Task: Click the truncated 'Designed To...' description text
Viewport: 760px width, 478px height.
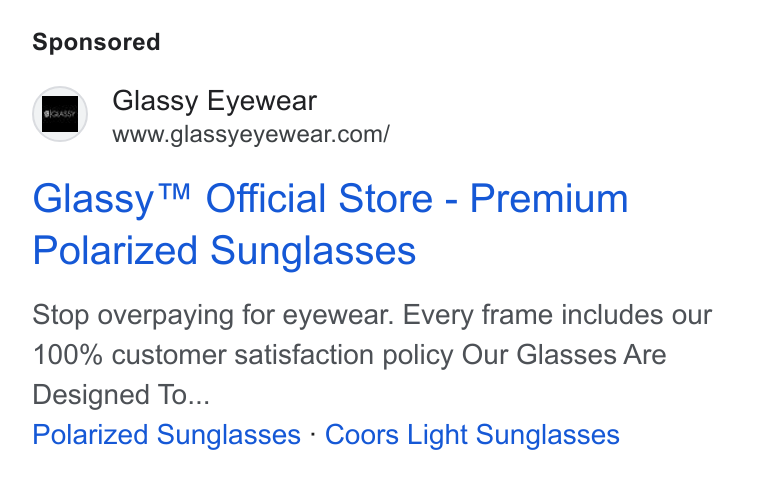Action: pos(121,395)
